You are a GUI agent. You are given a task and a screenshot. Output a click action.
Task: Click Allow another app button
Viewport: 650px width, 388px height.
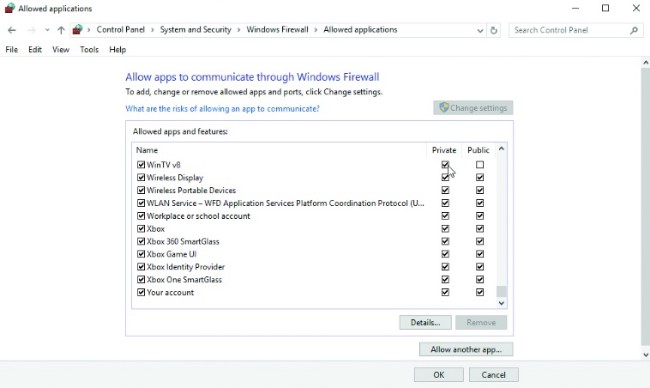pos(466,349)
